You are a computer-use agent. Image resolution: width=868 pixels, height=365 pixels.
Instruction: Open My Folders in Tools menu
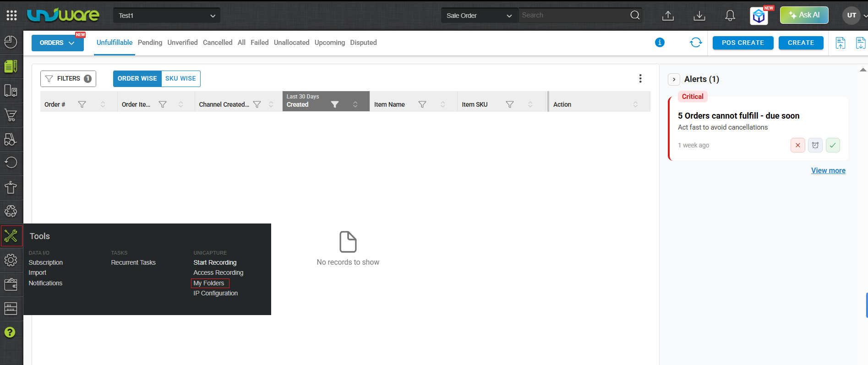(209, 283)
